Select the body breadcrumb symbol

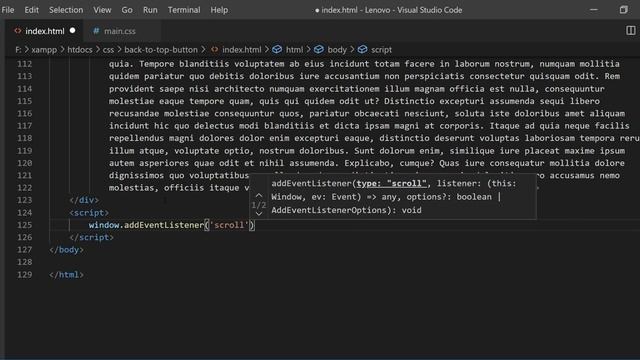pyautogui.click(x=337, y=49)
